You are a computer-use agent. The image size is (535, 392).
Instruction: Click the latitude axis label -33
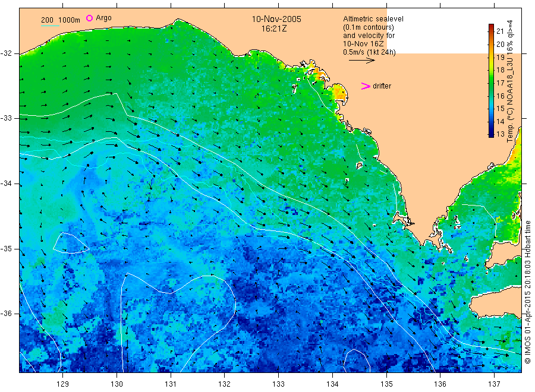[x=7, y=118]
